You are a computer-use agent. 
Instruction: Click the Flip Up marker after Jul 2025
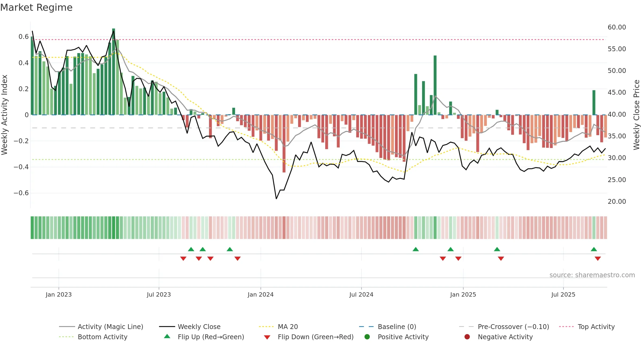pos(594,249)
